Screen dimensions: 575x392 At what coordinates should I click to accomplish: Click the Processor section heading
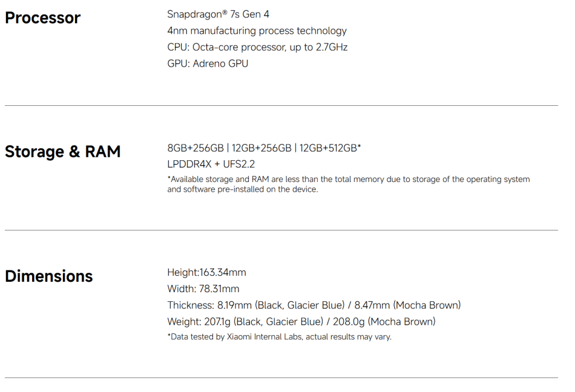(x=42, y=18)
